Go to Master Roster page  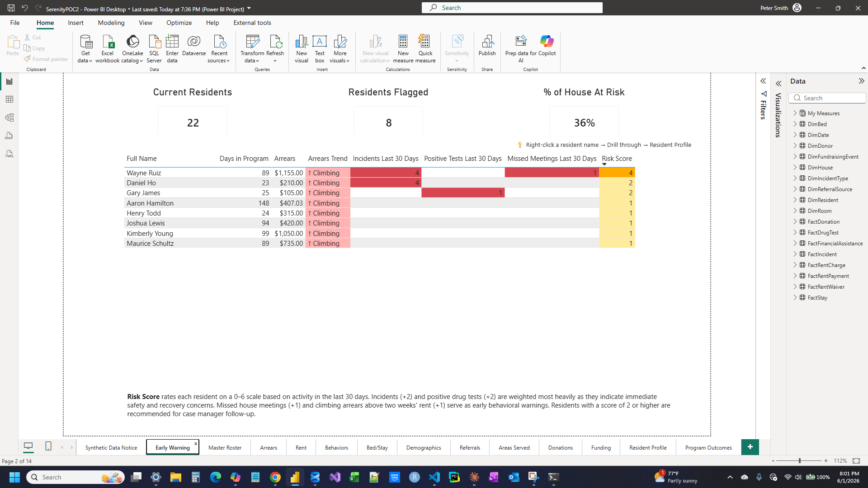[x=225, y=447]
